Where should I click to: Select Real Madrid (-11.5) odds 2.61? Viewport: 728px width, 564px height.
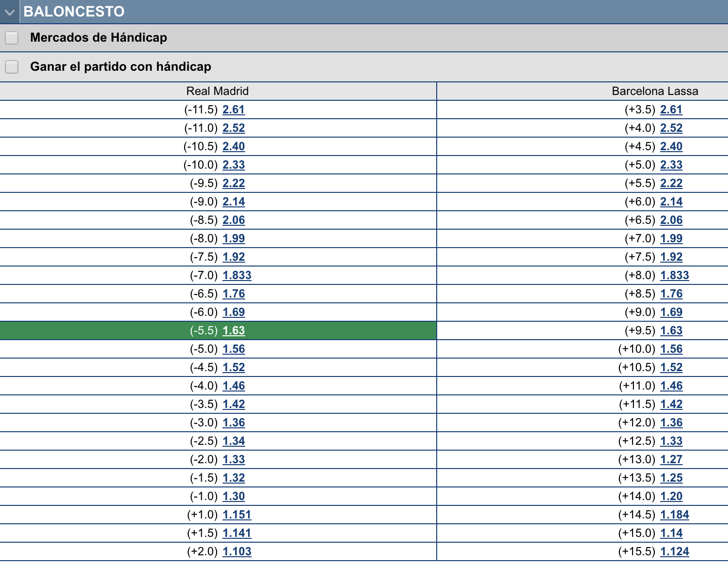pyautogui.click(x=234, y=110)
